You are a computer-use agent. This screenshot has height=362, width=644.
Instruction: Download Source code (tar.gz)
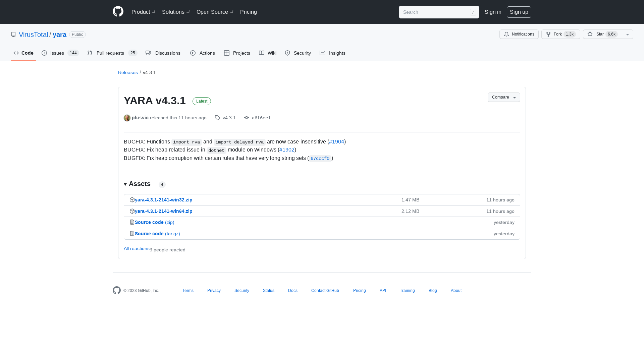coord(157,234)
